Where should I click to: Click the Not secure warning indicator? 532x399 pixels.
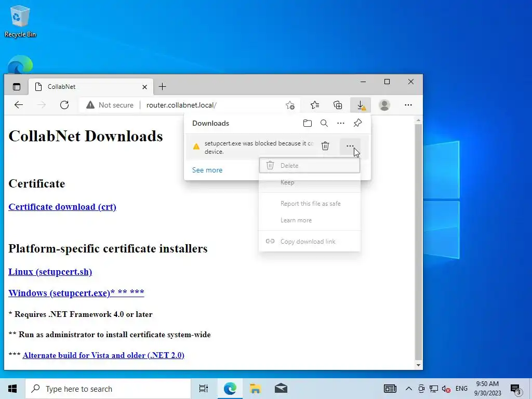(x=110, y=105)
